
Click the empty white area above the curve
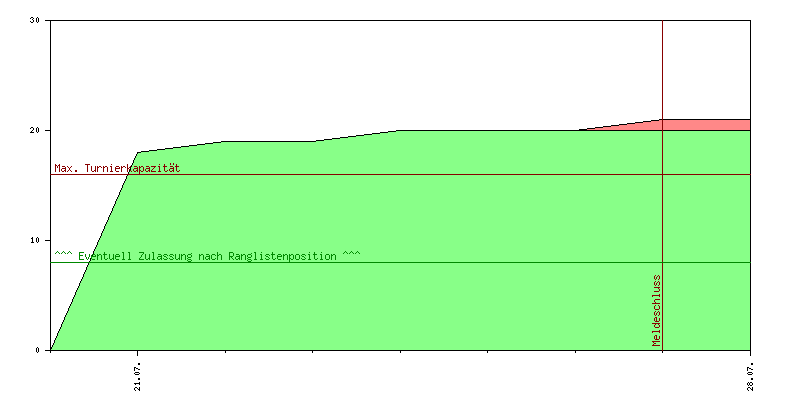[x=401, y=71]
